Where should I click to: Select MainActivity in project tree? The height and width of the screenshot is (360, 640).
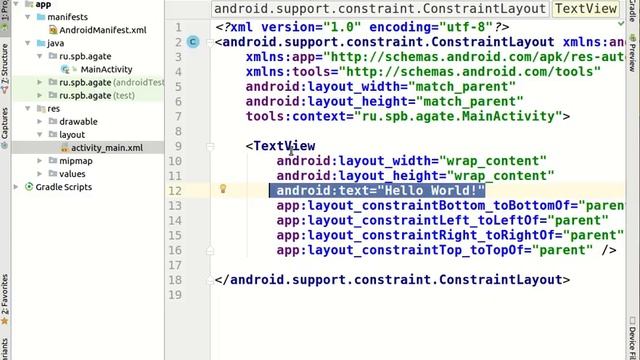pyautogui.click(x=106, y=69)
